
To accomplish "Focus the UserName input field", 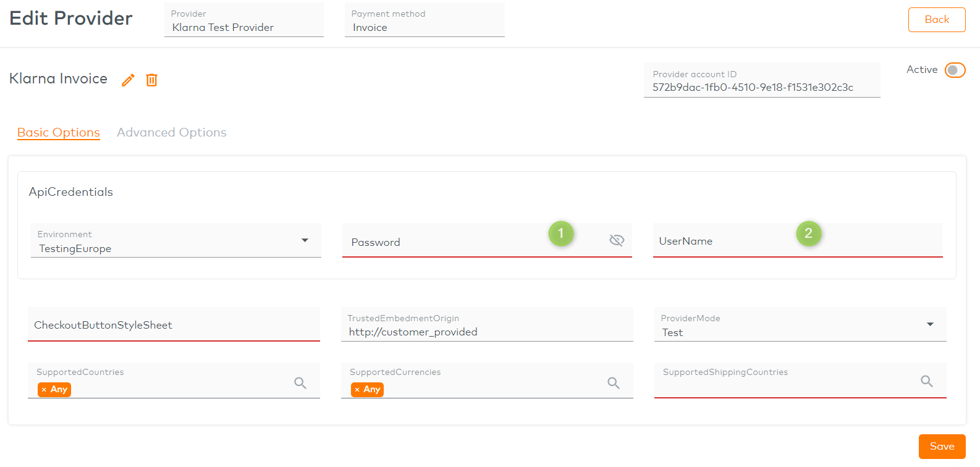I will (798, 240).
